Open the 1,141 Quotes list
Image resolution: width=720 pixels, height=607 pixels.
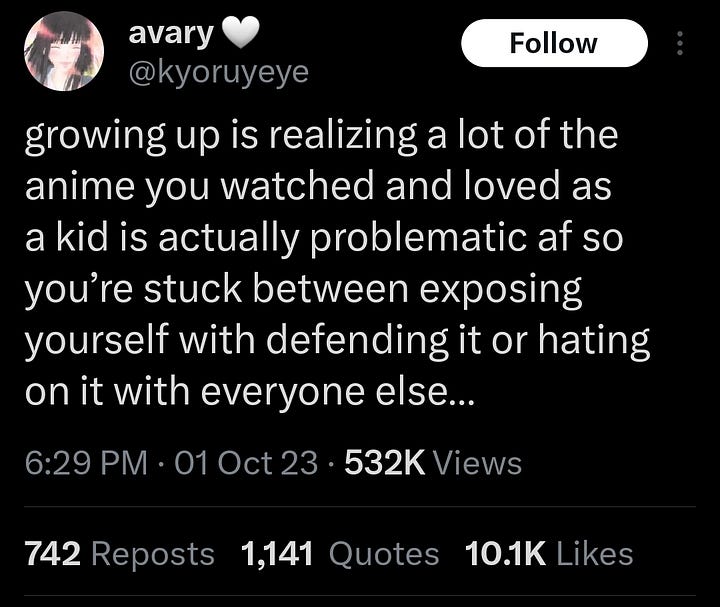coord(339,553)
